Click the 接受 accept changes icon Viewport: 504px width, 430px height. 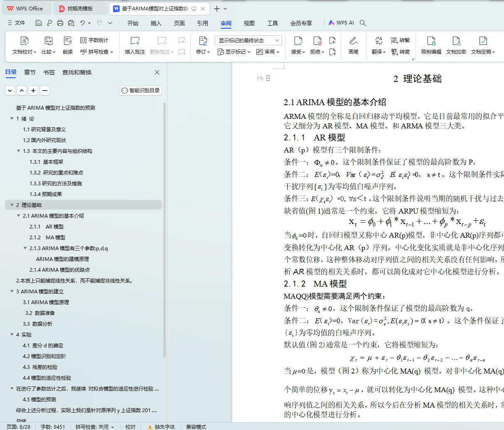coord(298,41)
